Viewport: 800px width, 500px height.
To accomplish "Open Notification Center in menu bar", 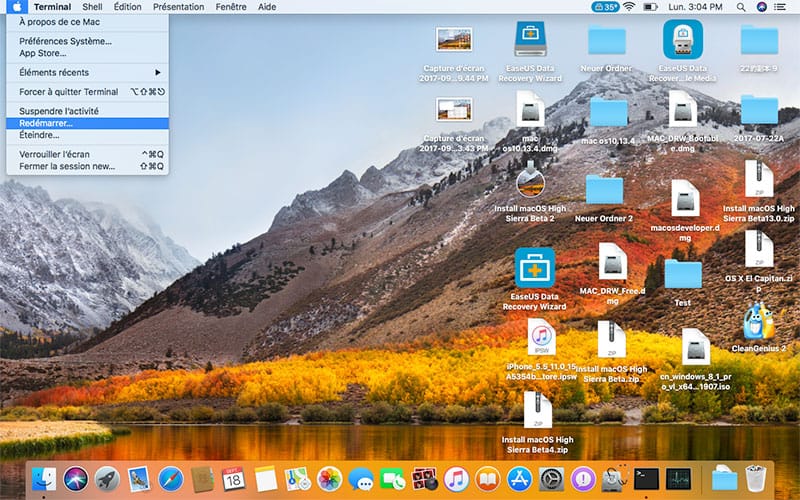I will coord(780,7).
